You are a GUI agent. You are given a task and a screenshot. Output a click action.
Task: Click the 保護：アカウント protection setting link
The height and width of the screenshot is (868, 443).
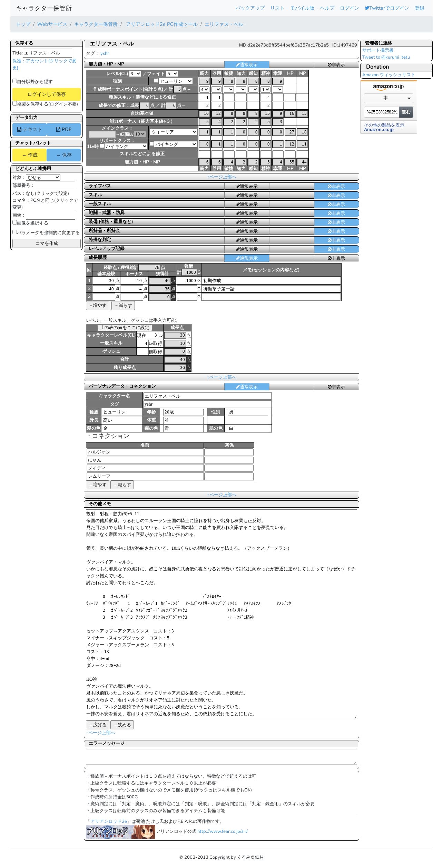[45, 64]
